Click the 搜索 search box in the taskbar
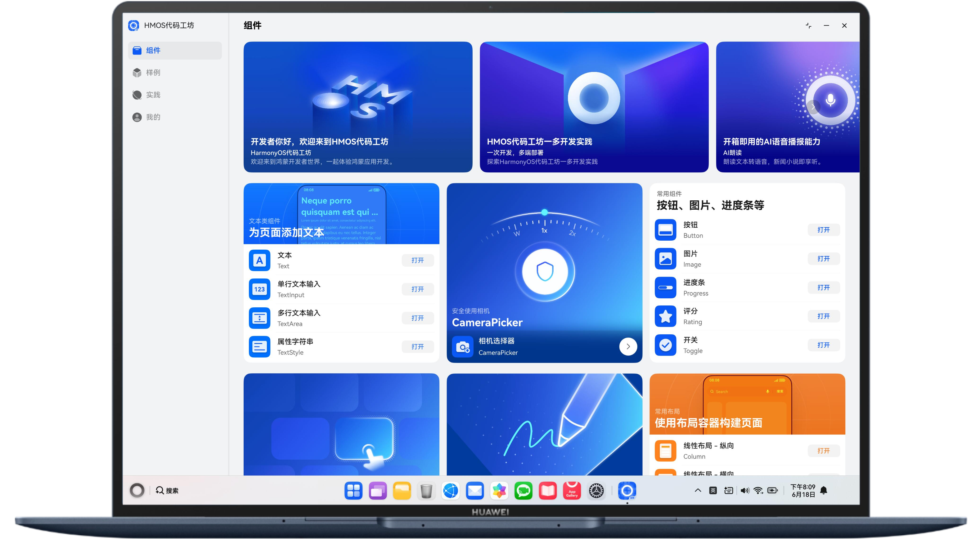Image resolution: width=980 pixels, height=539 pixels. click(167, 490)
